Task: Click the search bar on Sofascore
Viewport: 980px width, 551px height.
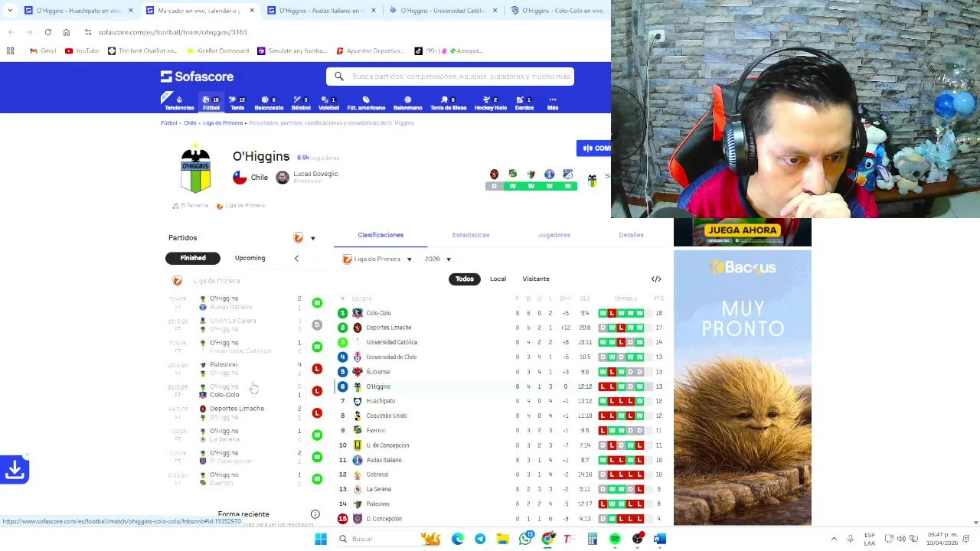Action: 450,77
